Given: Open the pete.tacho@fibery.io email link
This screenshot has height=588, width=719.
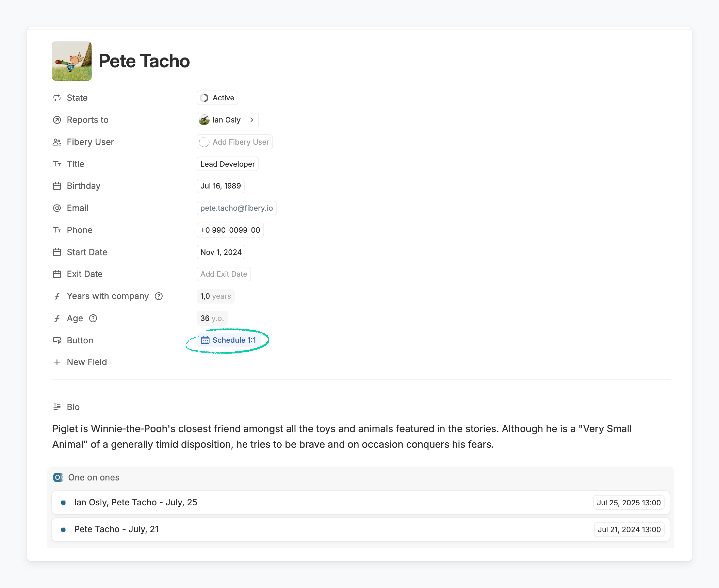Looking at the screenshot, I should pyautogui.click(x=236, y=208).
